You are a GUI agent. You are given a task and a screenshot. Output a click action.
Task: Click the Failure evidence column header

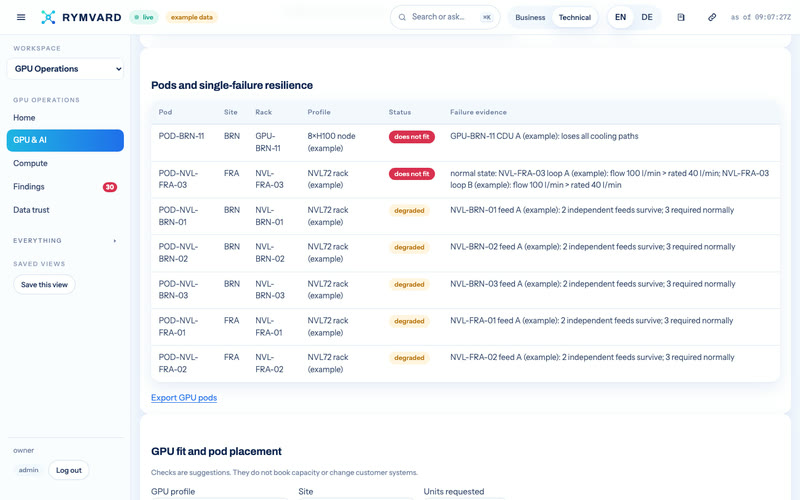pyautogui.click(x=479, y=112)
